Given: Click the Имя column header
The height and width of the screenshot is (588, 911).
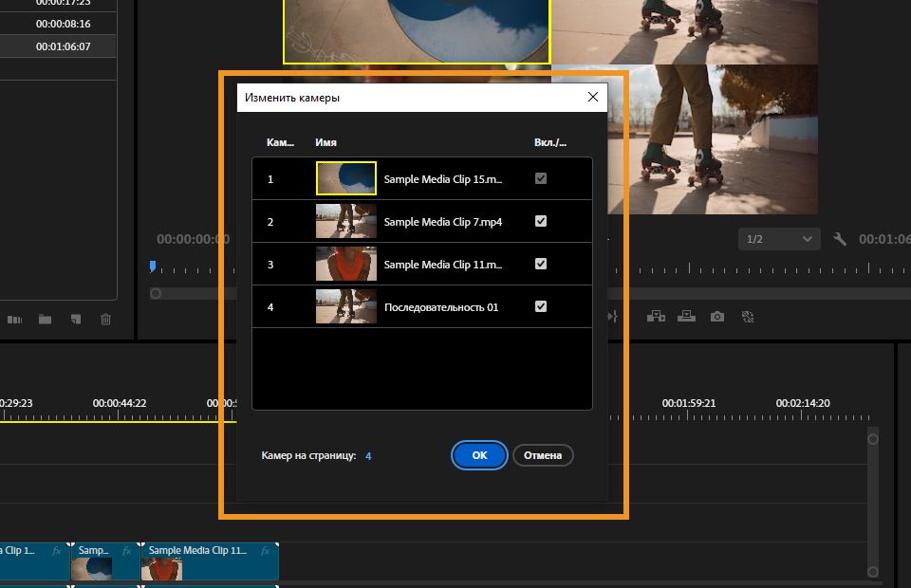Looking at the screenshot, I should (325, 143).
